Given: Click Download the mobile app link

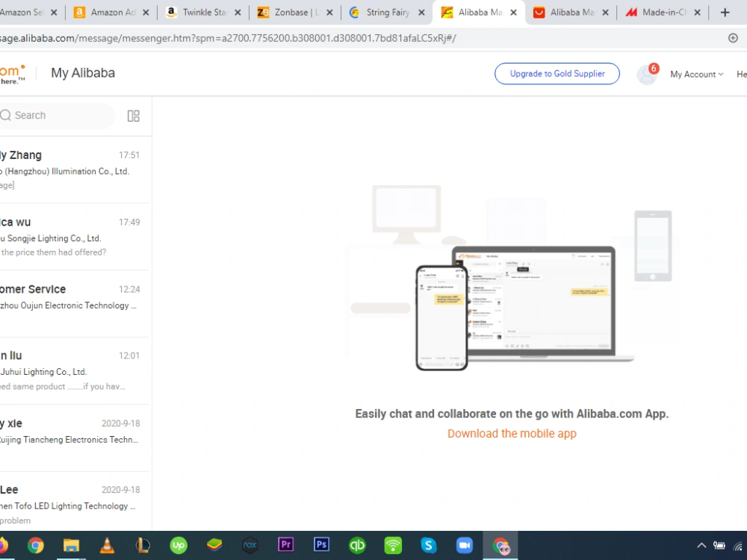Looking at the screenshot, I should coord(512,433).
